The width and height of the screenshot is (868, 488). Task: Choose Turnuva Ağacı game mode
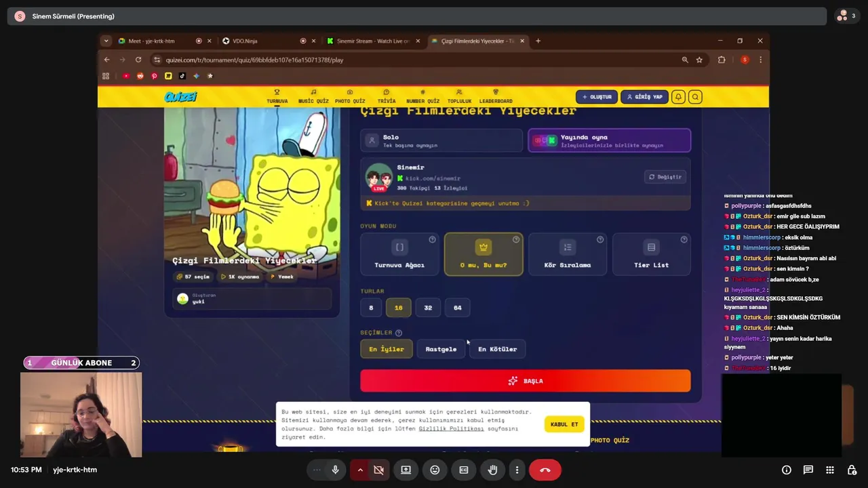coord(399,254)
